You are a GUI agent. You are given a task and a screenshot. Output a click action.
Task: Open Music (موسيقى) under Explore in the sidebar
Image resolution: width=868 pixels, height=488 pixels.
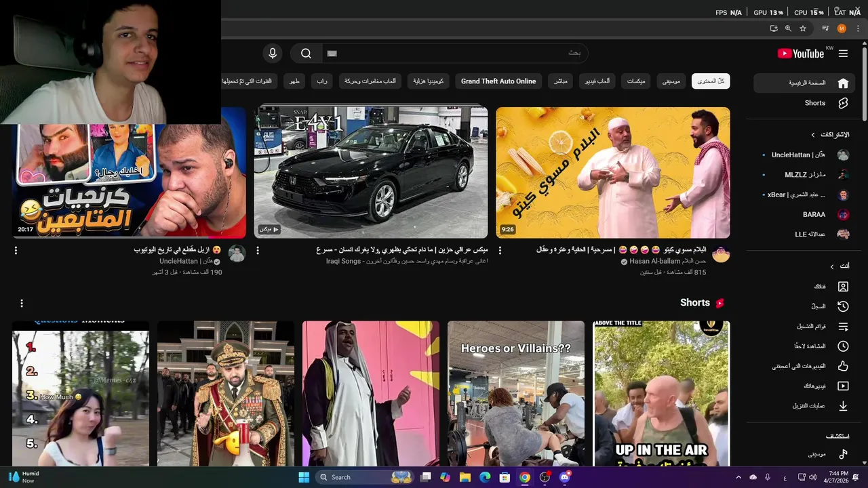(x=804, y=454)
